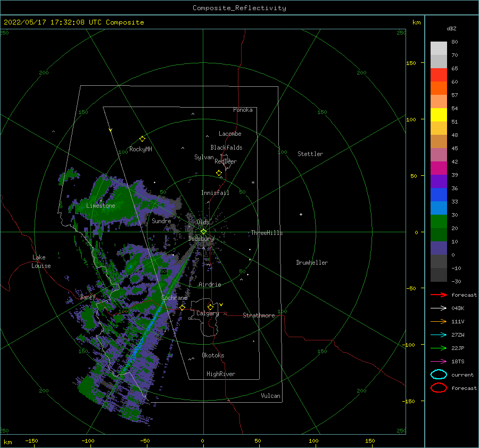This screenshot has height=448, width=479.
Task: Click the Lake Louise label
Action: coord(41,262)
